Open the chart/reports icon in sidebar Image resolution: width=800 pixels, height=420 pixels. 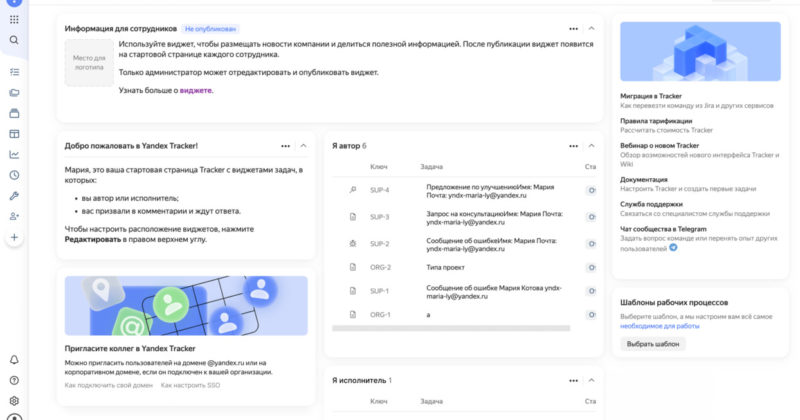[14, 154]
